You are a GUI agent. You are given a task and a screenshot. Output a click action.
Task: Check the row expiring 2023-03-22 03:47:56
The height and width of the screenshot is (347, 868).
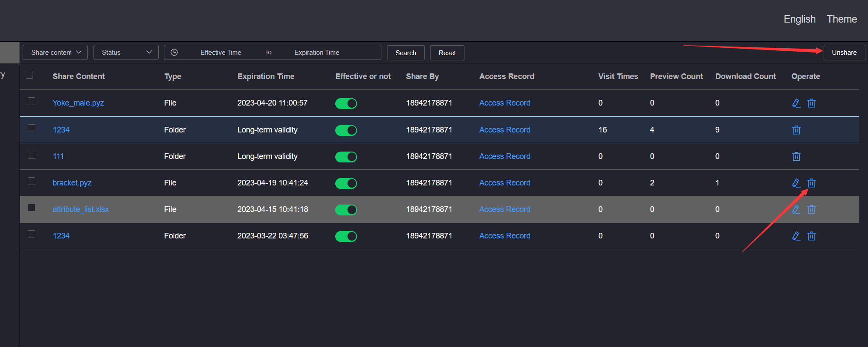click(x=31, y=234)
